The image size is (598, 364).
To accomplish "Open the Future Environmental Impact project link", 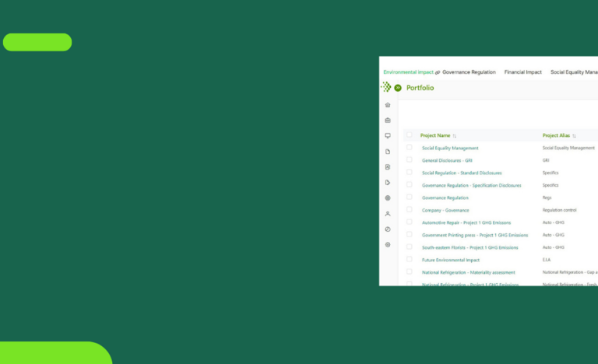I will [x=451, y=260].
